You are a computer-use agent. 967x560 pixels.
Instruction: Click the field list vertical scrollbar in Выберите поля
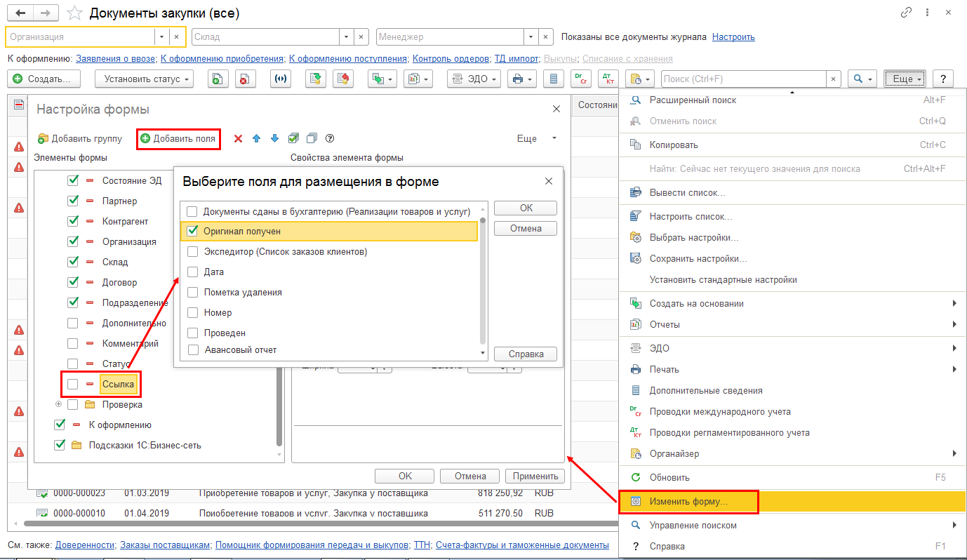coord(483,279)
